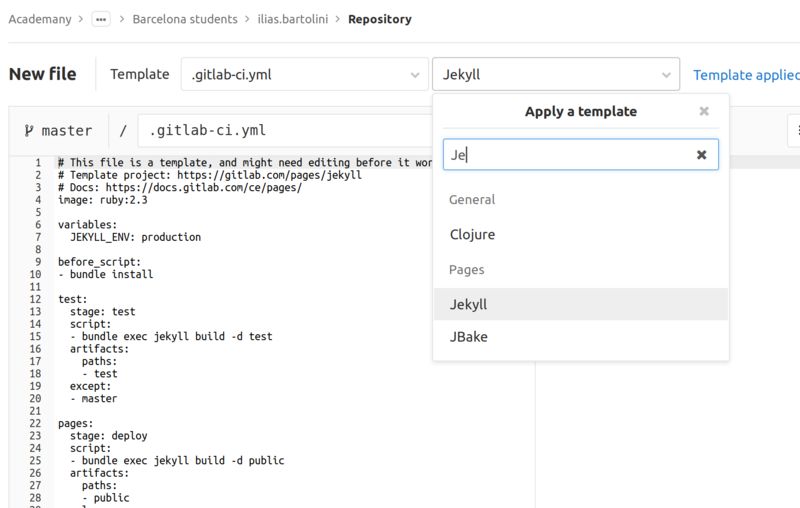Screen dimensions: 800x508
Task: Place cursor on the image: ruby:2.3 line
Action: [103, 200]
